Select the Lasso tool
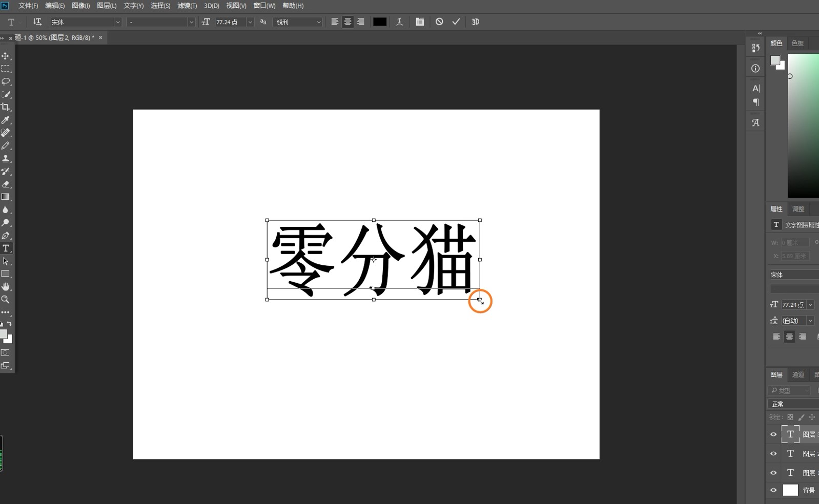 pos(6,81)
